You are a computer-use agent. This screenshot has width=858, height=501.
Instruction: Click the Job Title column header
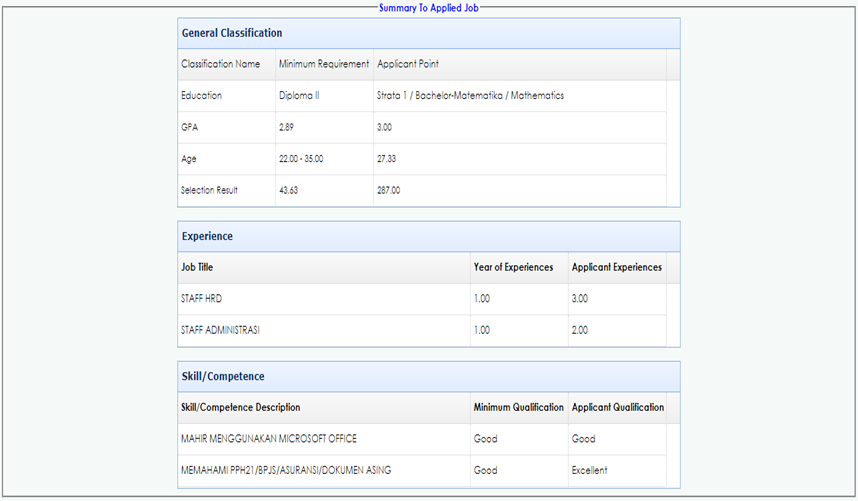click(197, 268)
